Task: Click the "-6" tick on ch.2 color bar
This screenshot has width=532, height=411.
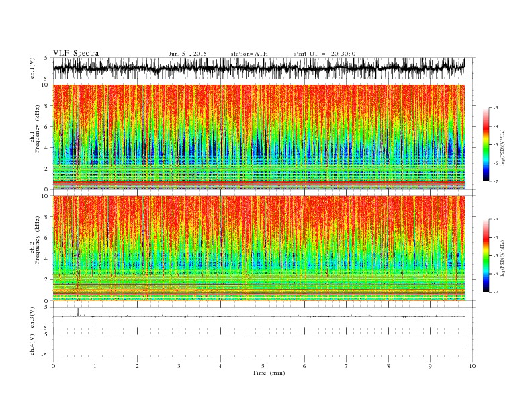Action: (496, 274)
